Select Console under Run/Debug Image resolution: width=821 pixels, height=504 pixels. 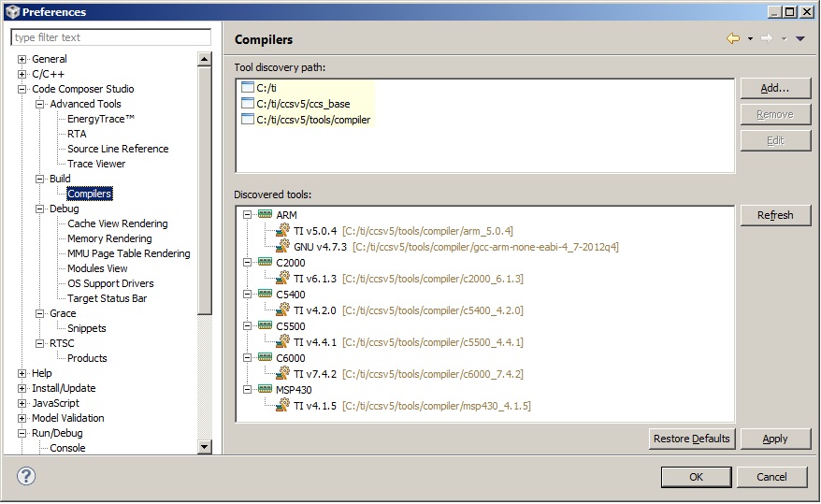[67, 448]
